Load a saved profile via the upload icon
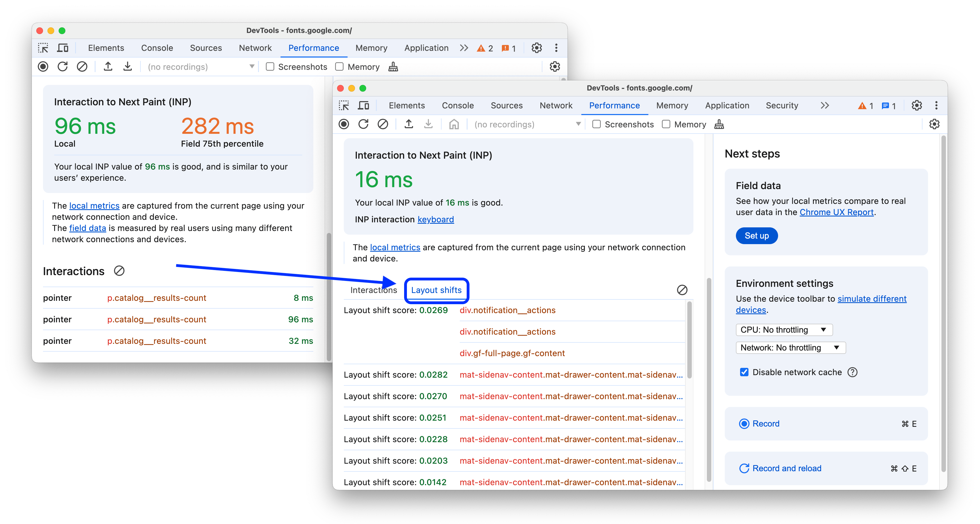Image resolution: width=980 pixels, height=524 pixels. (x=409, y=124)
